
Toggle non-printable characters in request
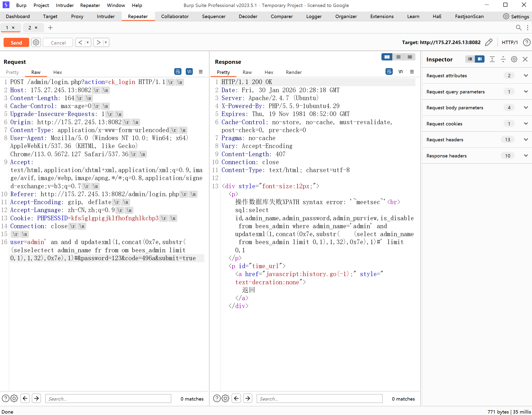(x=189, y=71)
